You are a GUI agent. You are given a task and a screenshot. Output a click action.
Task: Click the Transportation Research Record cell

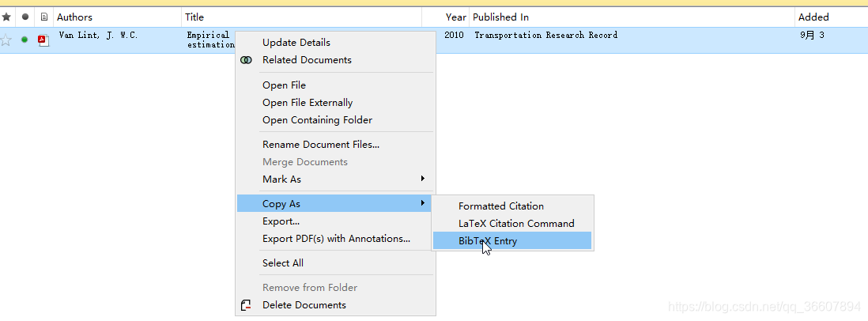545,36
